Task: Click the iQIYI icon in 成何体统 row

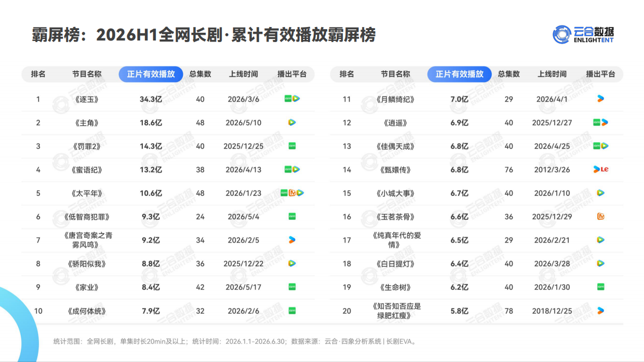Action: (x=292, y=311)
